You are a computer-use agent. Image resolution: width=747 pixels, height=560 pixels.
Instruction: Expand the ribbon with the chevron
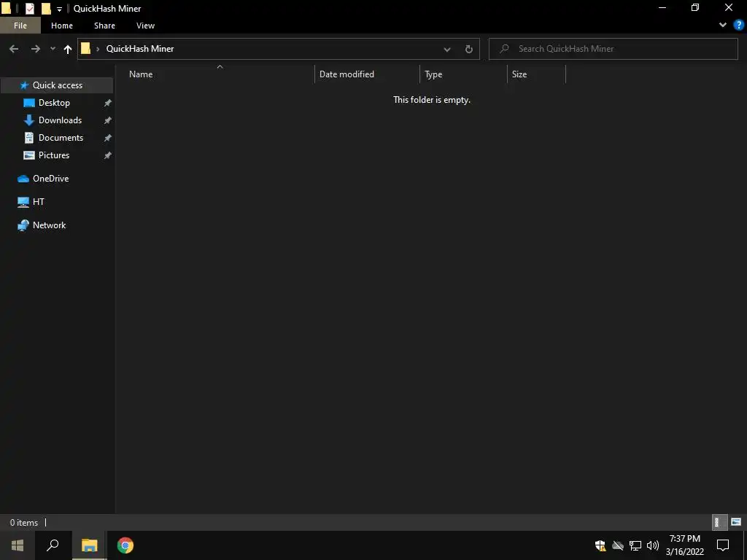723,26
